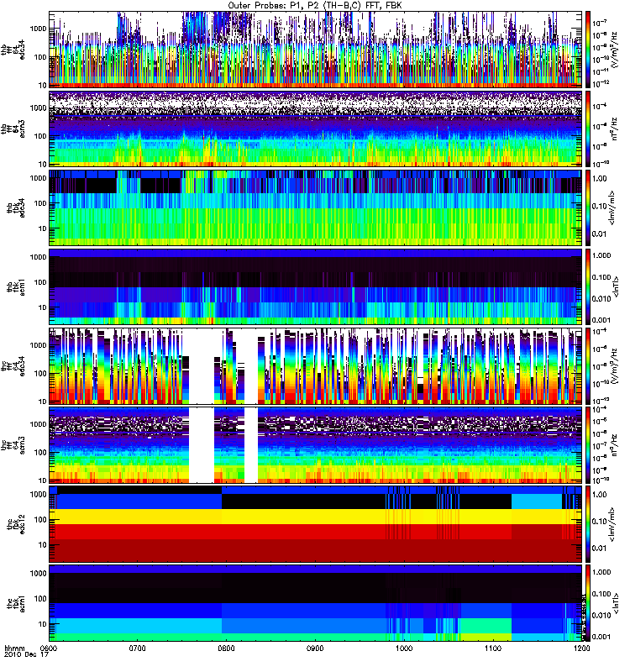630x672 pixels.
Task: Click the '100' frequency tick of thb fbk edc34 panel
Action: pos(39,203)
